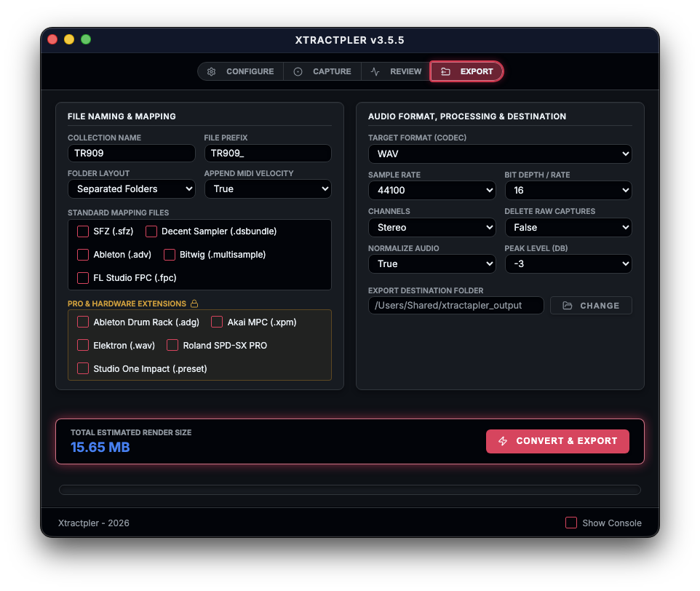The width and height of the screenshot is (700, 591).
Task: Click Change to pick destination folder
Action: click(x=591, y=305)
